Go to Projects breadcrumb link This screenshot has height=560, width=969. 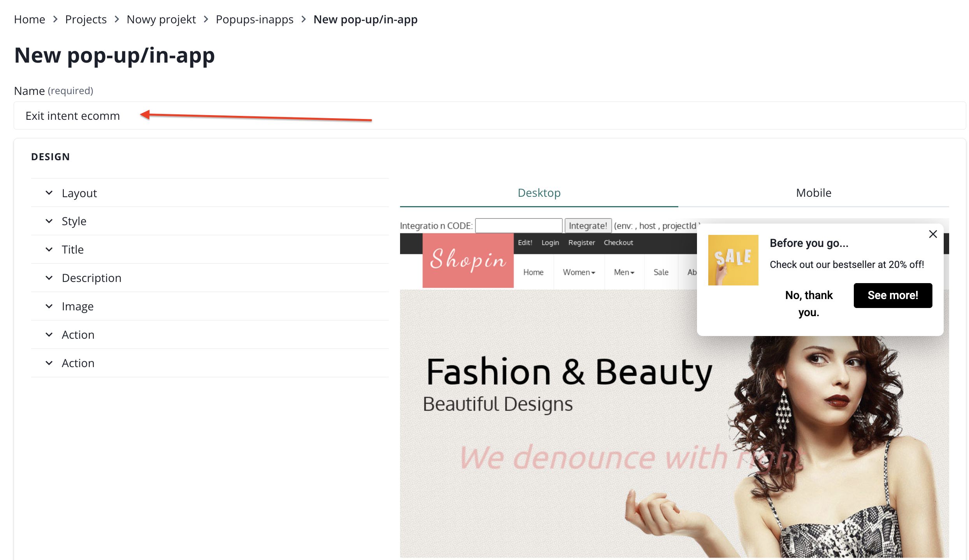point(86,19)
